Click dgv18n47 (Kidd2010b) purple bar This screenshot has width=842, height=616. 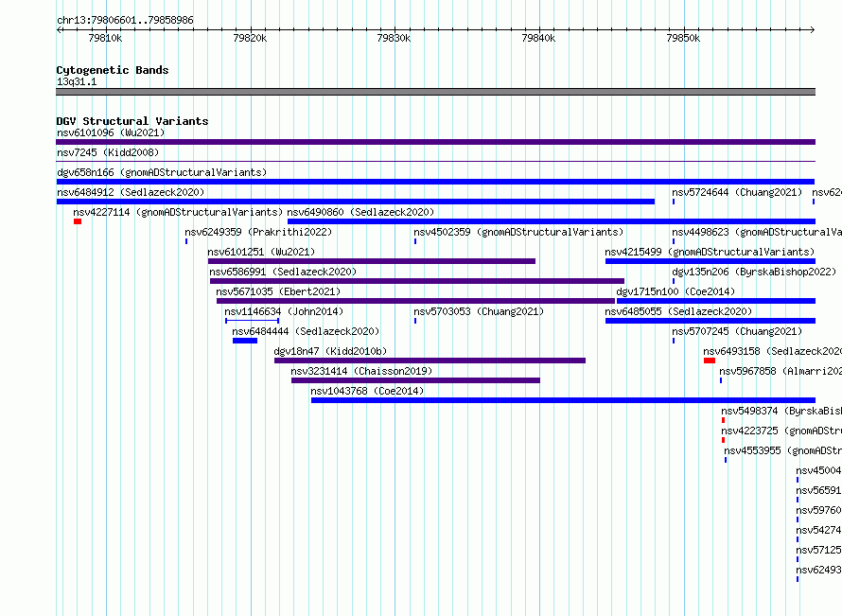430,361
